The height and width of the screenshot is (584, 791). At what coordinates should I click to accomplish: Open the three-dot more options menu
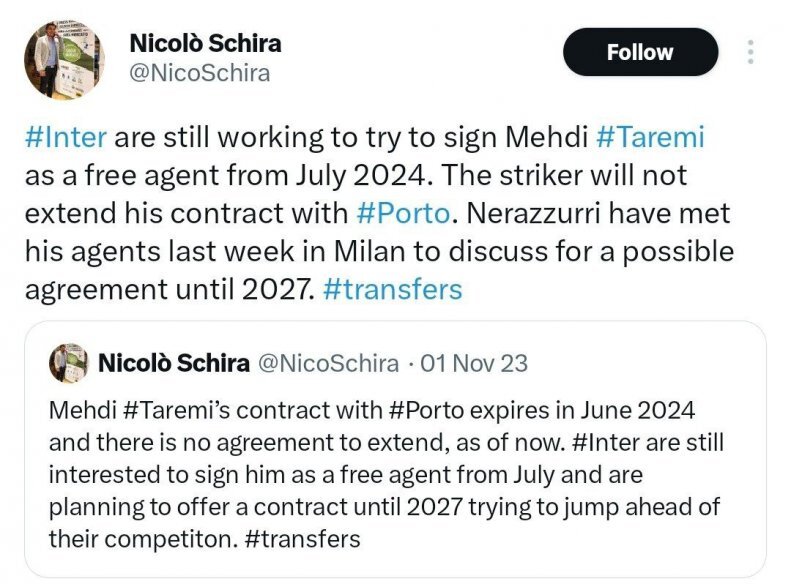[750, 52]
